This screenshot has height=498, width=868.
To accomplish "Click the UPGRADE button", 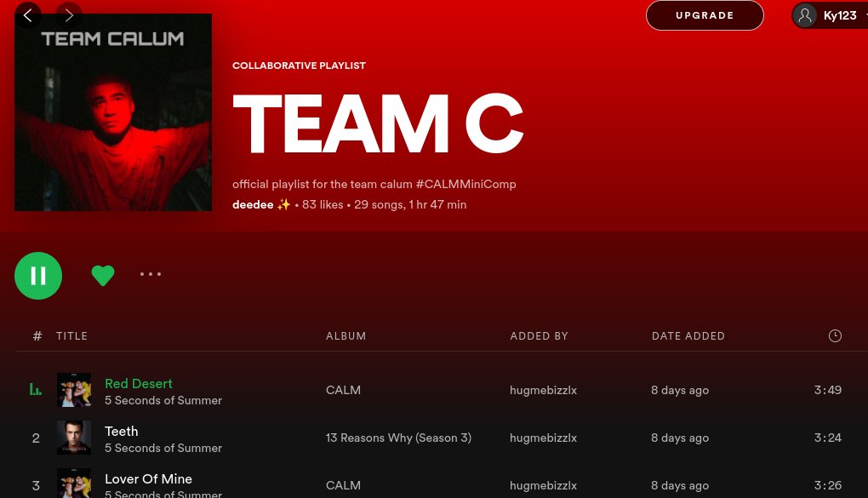I will pos(705,15).
